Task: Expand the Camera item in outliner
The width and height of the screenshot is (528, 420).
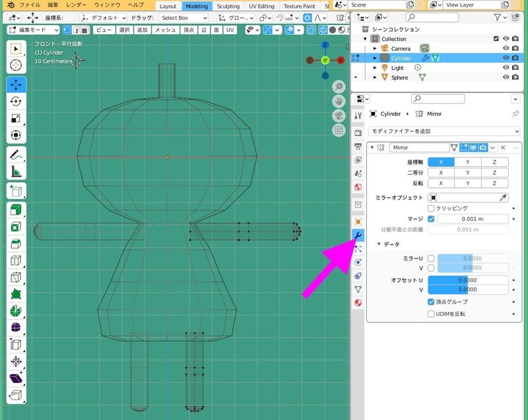Action: click(x=375, y=49)
